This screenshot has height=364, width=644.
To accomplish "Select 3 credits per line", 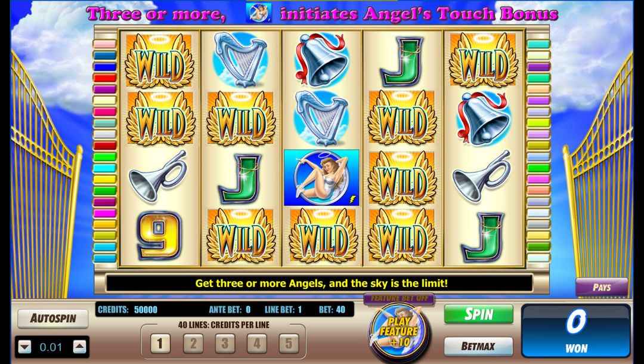I will point(225,343).
